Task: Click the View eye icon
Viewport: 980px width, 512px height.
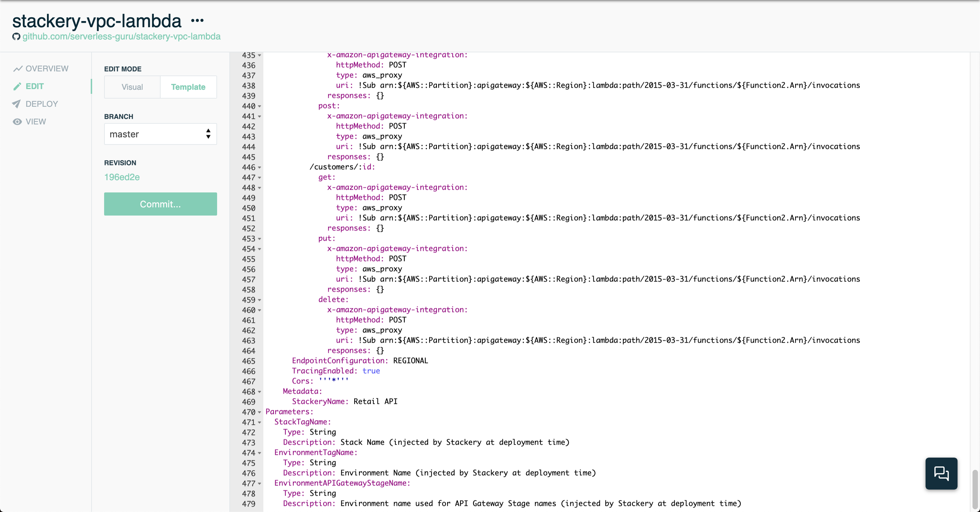Action: (x=17, y=122)
